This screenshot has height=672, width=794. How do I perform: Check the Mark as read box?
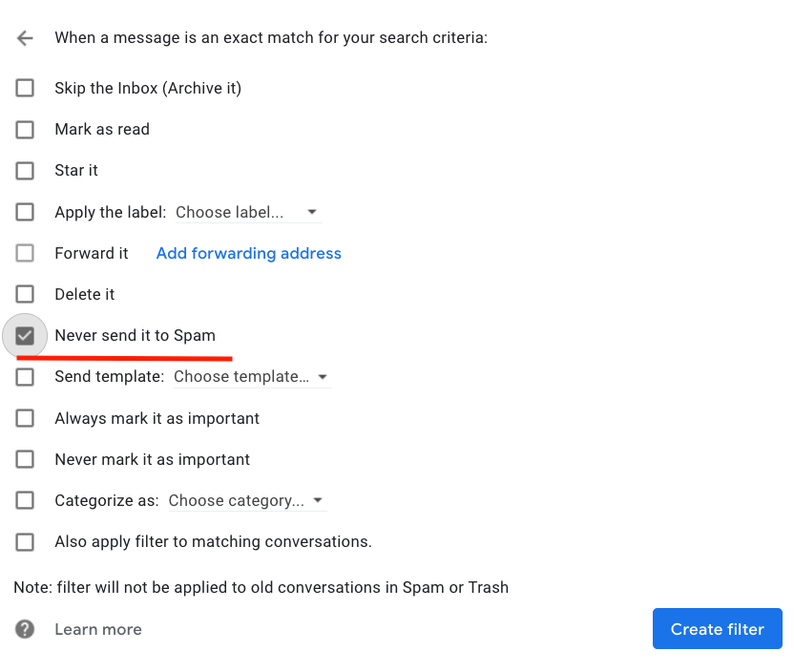click(25, 129)
